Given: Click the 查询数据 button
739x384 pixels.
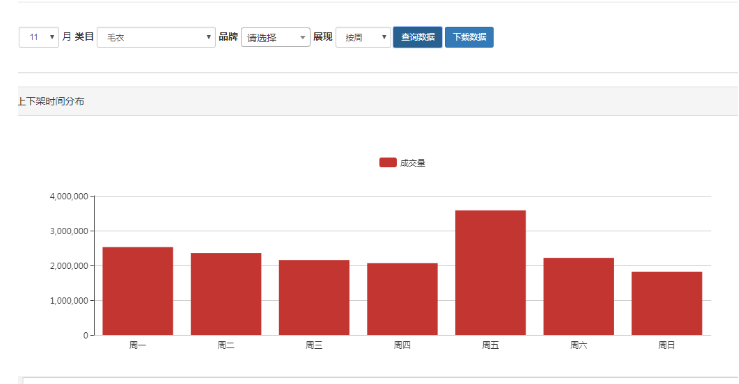Looking at the screenshot, I should coord(418,37).
